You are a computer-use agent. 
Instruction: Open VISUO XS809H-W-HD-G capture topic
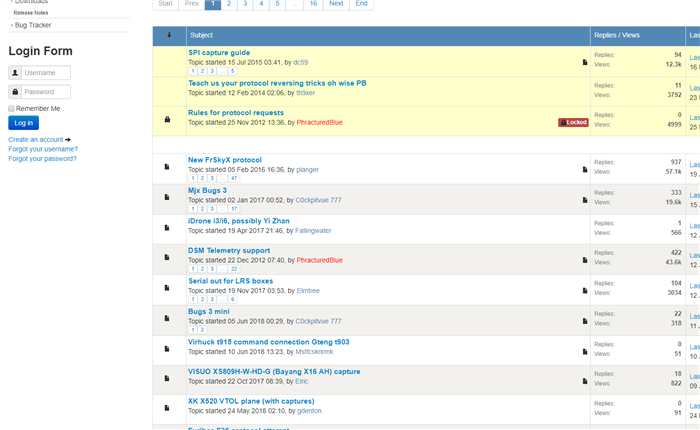pyautogui.click(x=274, y=372)
